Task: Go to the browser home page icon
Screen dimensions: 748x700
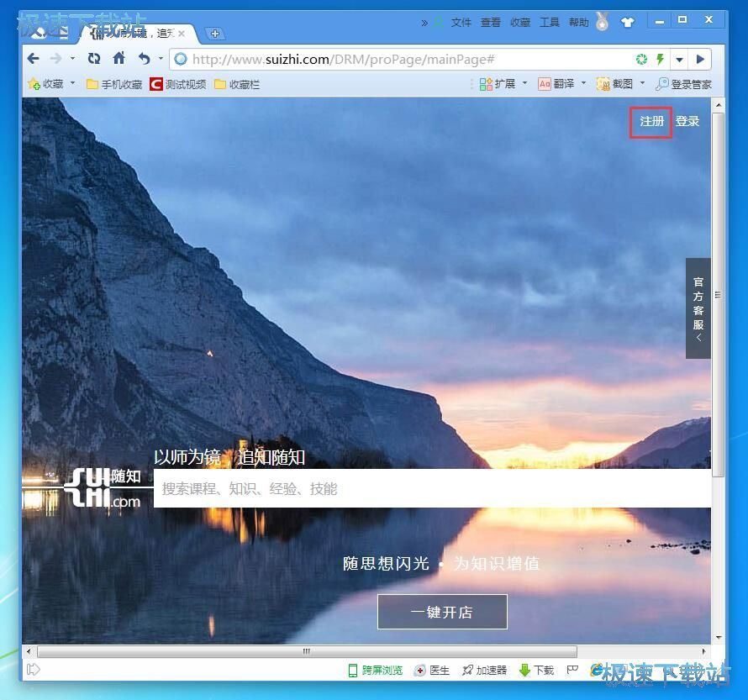Action: point(119,58)
